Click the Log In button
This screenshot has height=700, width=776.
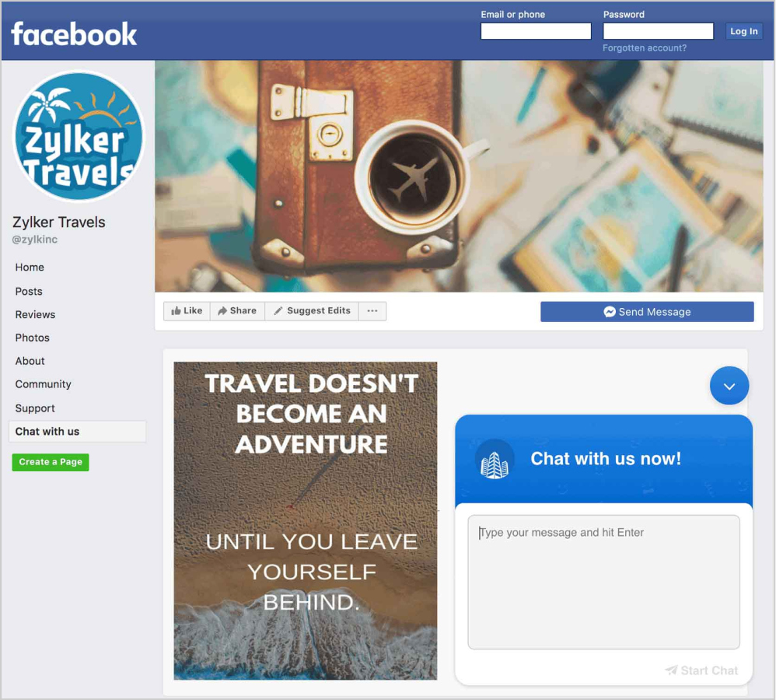[x=744, y=31]
